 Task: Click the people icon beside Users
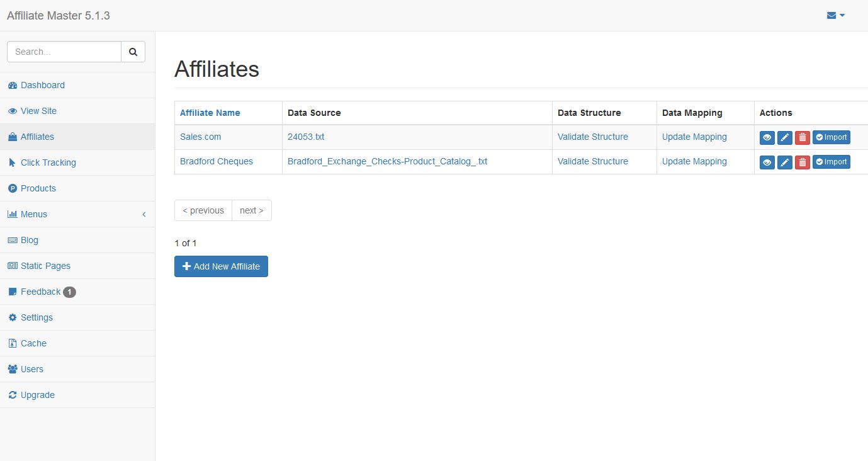(x=13, y=369)
